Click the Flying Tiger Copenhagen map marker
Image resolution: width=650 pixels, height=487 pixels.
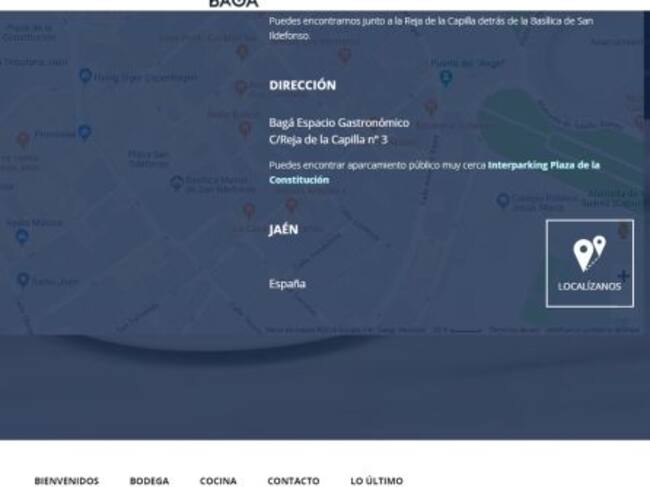(x=86, y=76)
